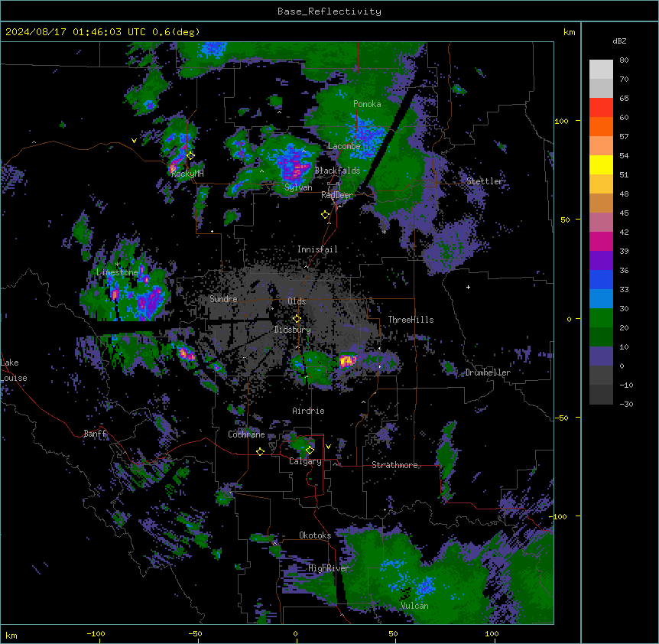Image resolution: width=659 pixels, height=644 pixels.
Task: Click the ThreeHills label
Action: pos(411,320)
